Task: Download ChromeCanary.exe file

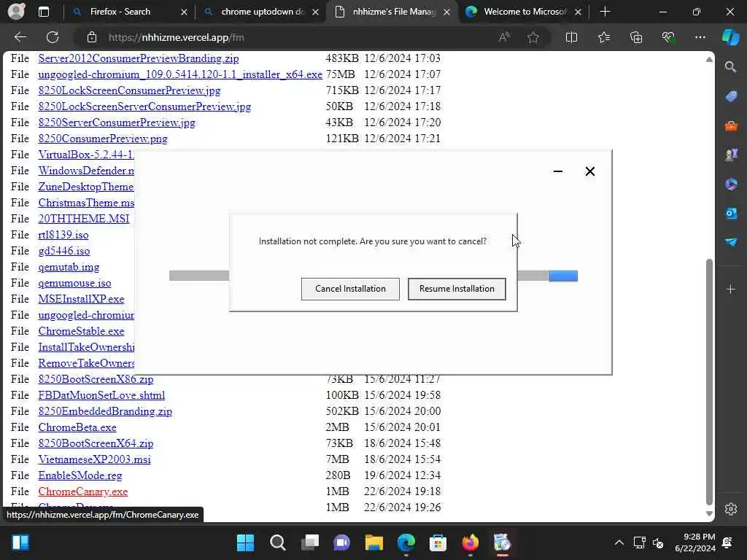Action: (83, 491)
